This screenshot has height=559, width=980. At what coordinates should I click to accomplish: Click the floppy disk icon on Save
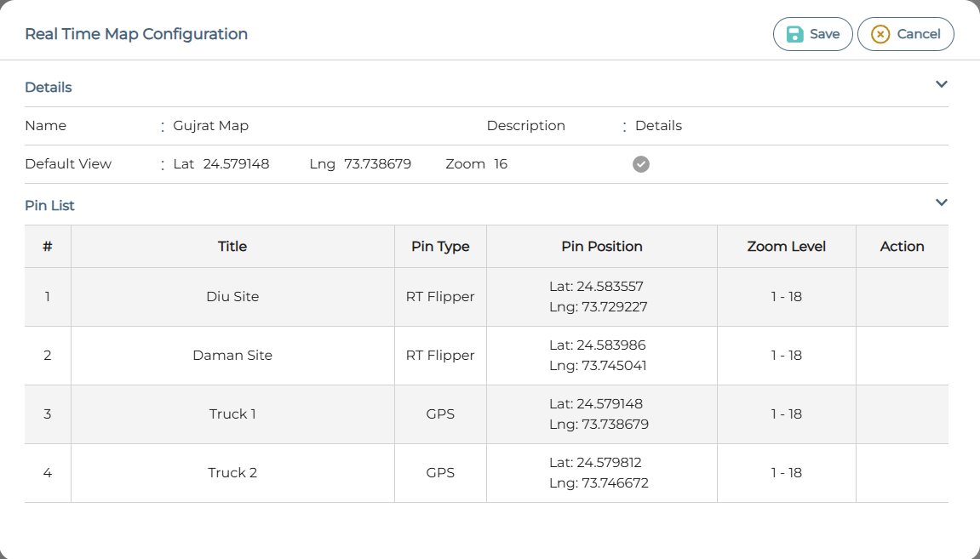(794, 34)
